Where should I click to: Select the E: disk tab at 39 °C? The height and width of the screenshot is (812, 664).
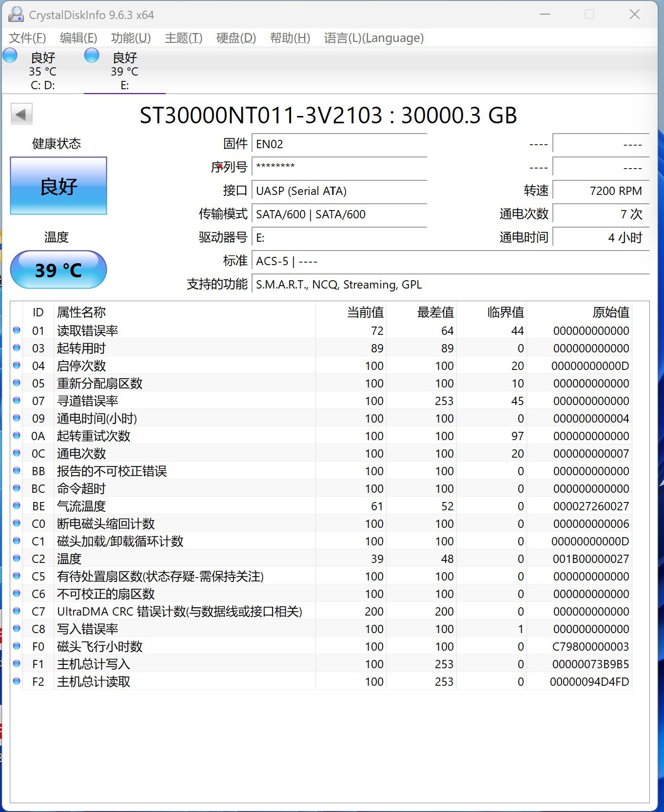(x=125, y=71)
